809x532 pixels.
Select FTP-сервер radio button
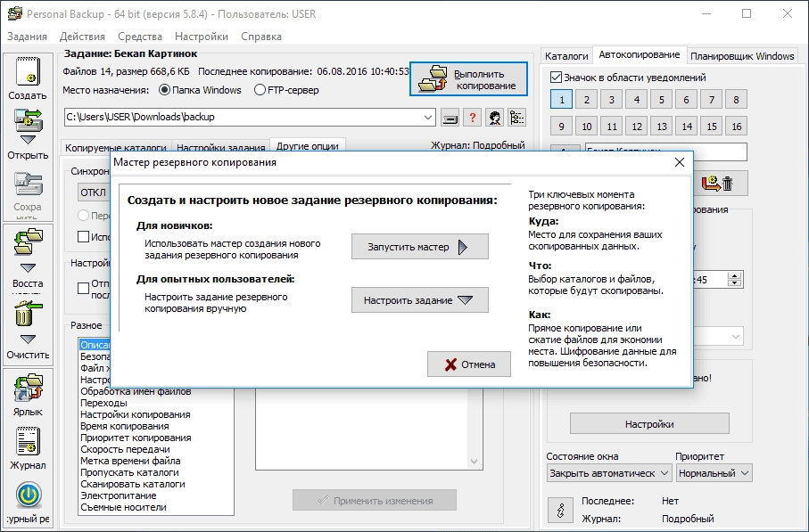(260, 90)
